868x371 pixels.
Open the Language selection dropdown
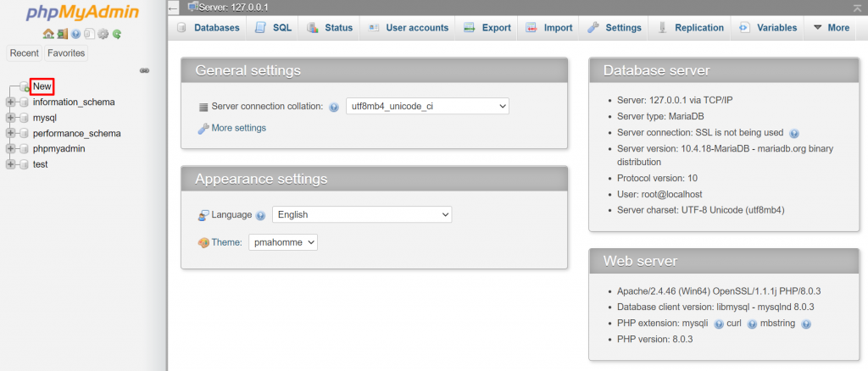[362, 215]
